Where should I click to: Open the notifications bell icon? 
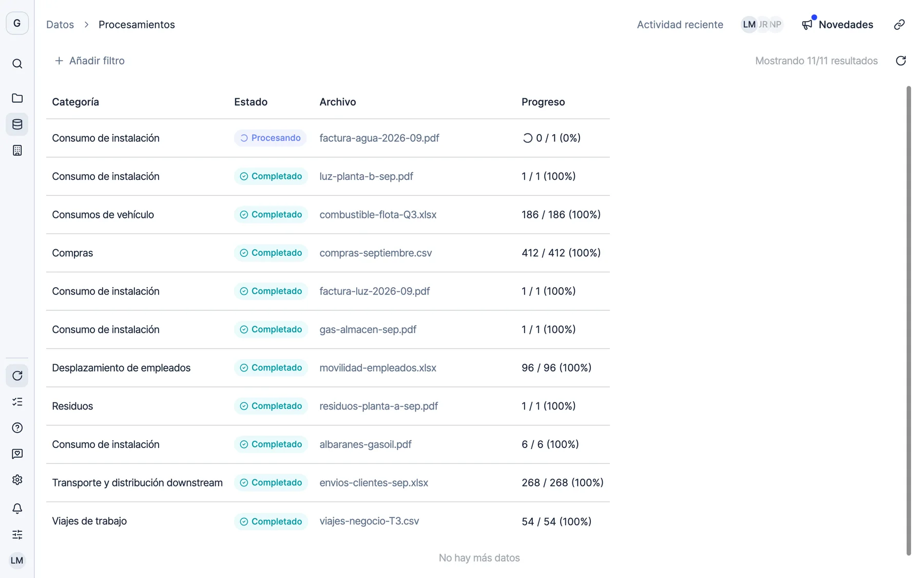17,509
